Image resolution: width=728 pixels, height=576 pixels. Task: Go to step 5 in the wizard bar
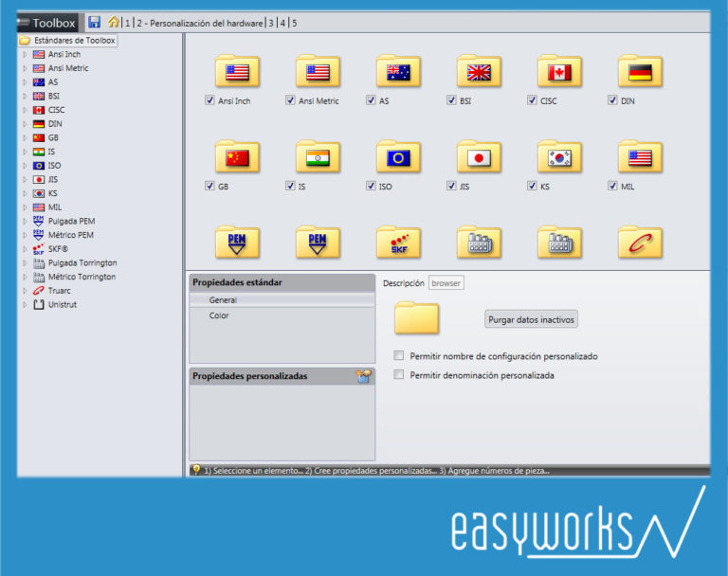295,23
